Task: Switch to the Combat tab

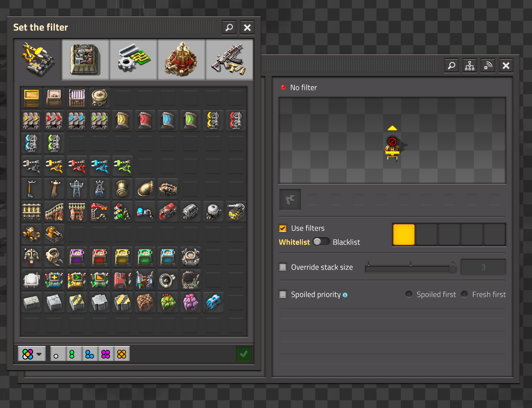Action: coord(229,60)
